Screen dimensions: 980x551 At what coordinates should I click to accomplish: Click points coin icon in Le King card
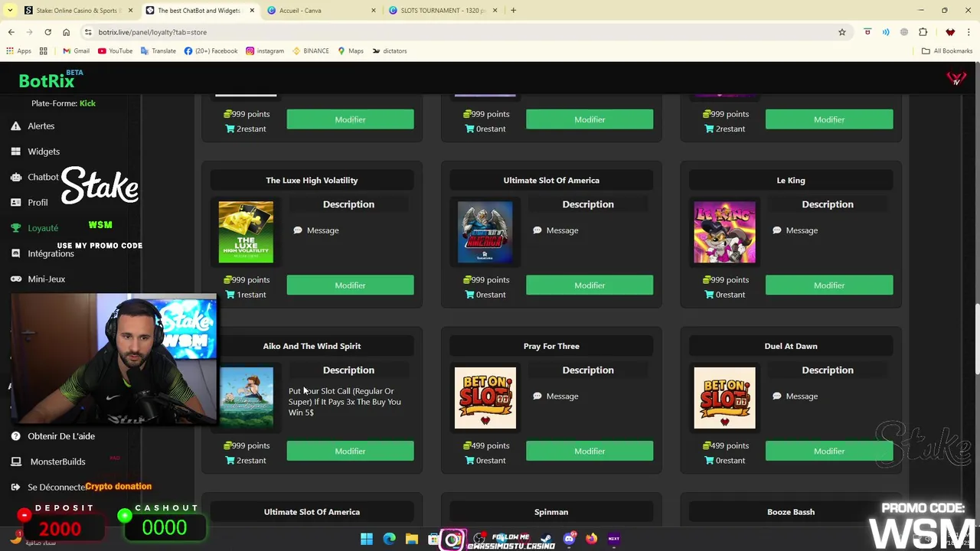[707, 280]
